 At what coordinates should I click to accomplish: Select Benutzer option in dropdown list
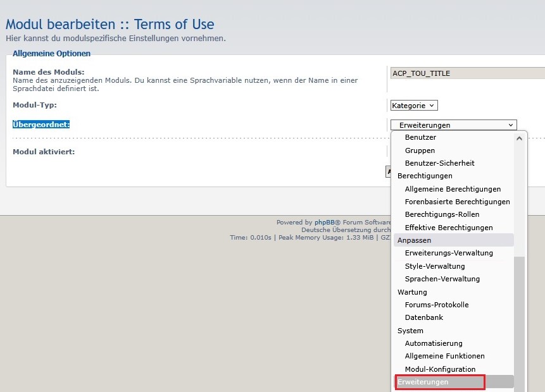click(420, 137)
